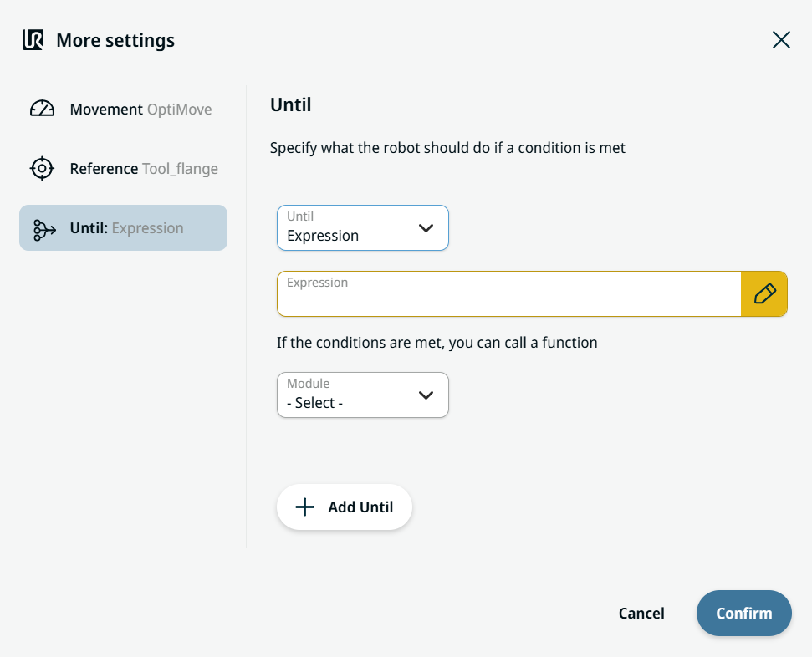Open the Until type dropdown showing Expression
Viewport: 812px width, 657px height.
click(x=362, y=228)
